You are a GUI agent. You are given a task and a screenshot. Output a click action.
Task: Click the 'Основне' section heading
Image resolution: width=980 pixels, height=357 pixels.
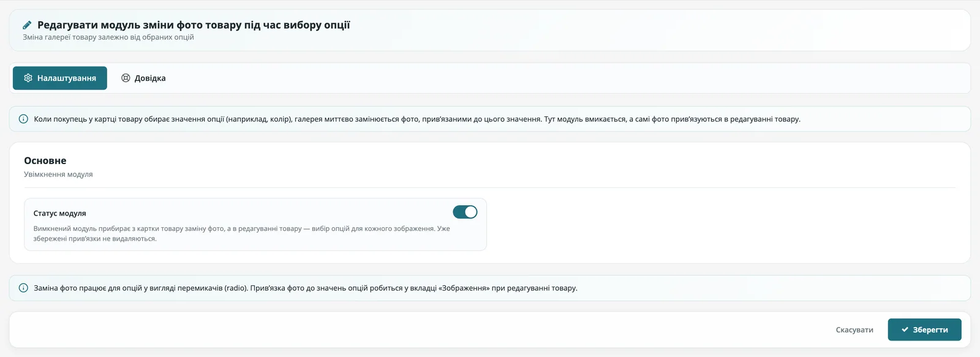pos(45,160)
